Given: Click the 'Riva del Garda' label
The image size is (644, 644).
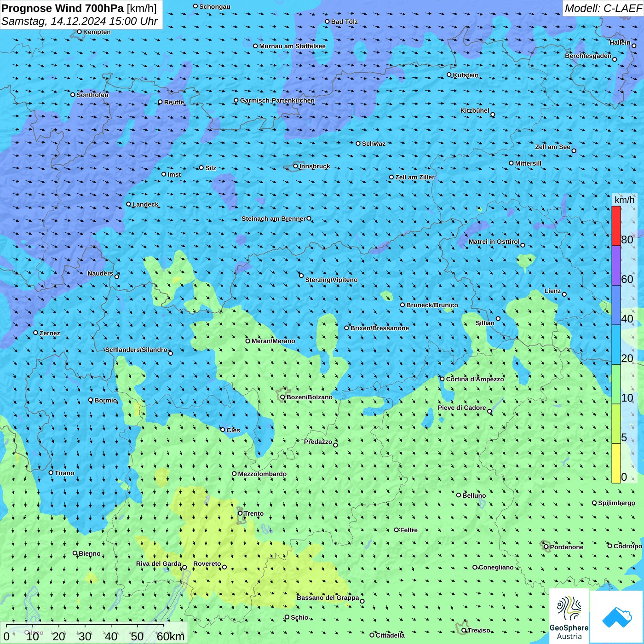Looking at the screenshot, I should (x=159, y=563).
